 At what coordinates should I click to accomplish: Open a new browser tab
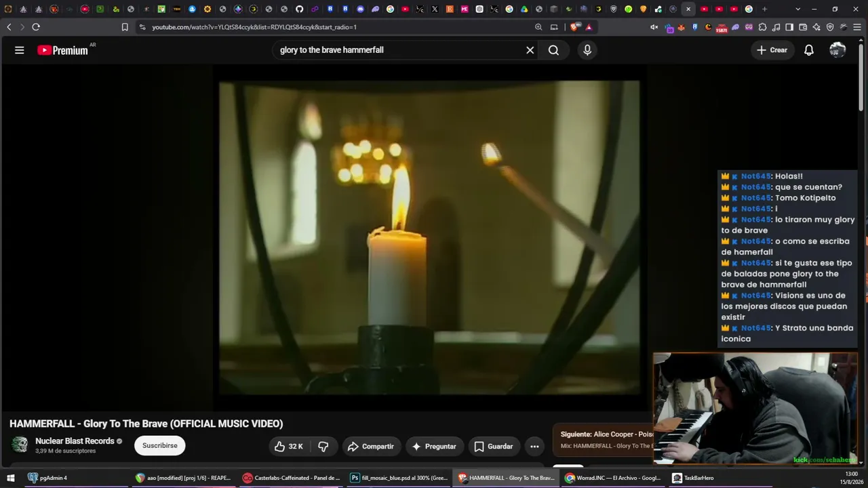[x=764, y=9]
